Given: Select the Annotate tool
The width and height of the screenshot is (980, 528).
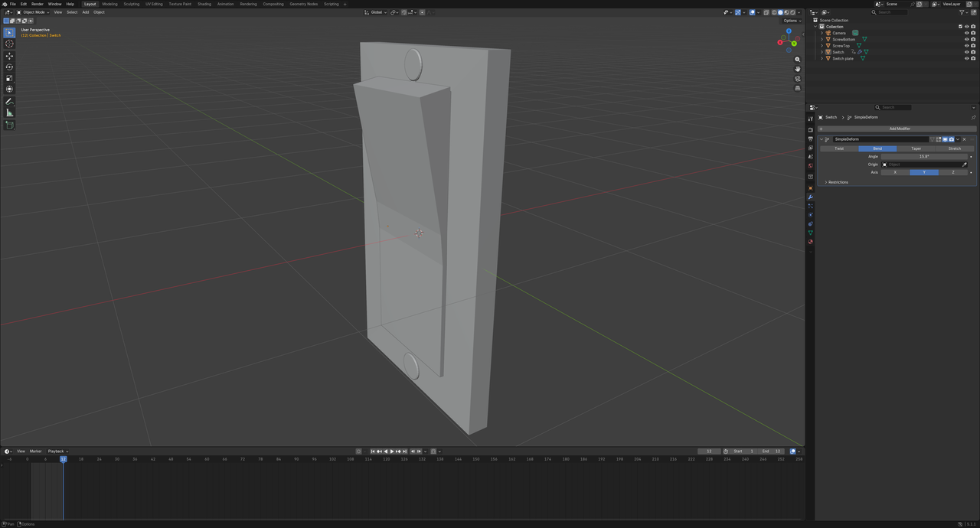Looking at the screenshot, I should pos(9,102).
